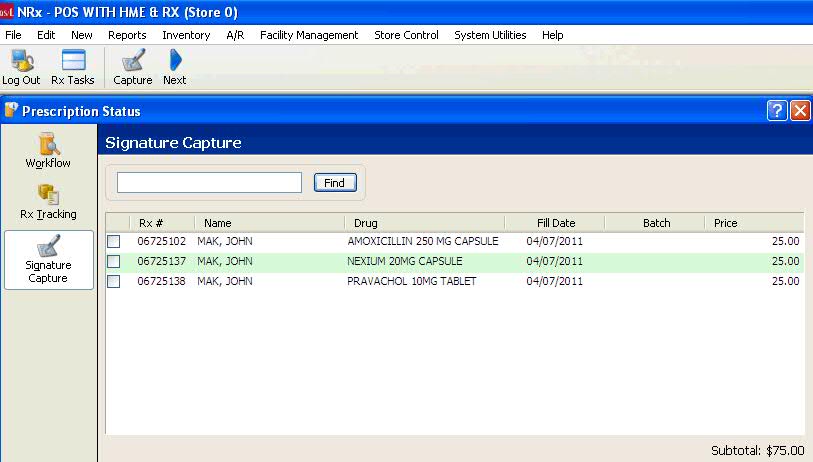
Task: Sort by the Price column header
Action: coord(754,223)
